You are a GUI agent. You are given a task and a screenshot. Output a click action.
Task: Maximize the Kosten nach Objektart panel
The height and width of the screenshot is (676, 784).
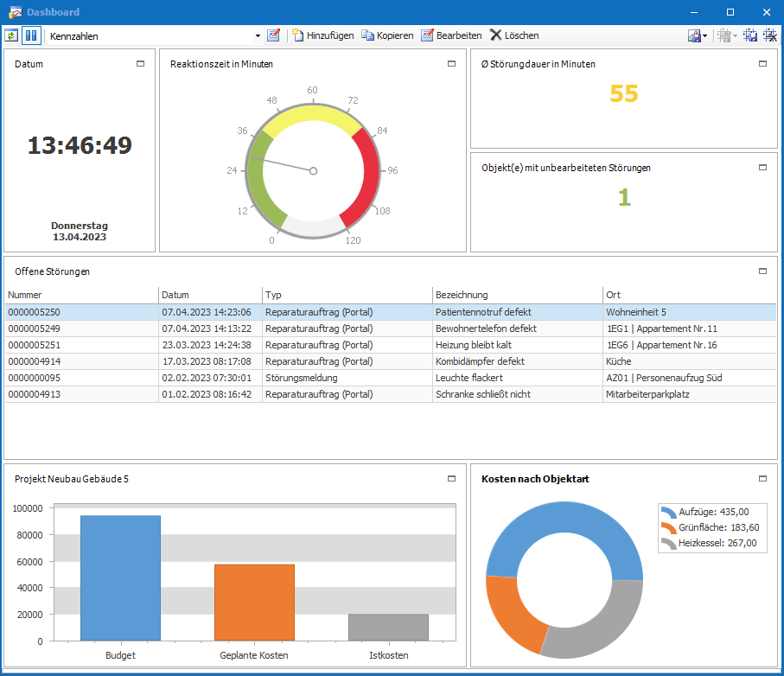[762, 479]
